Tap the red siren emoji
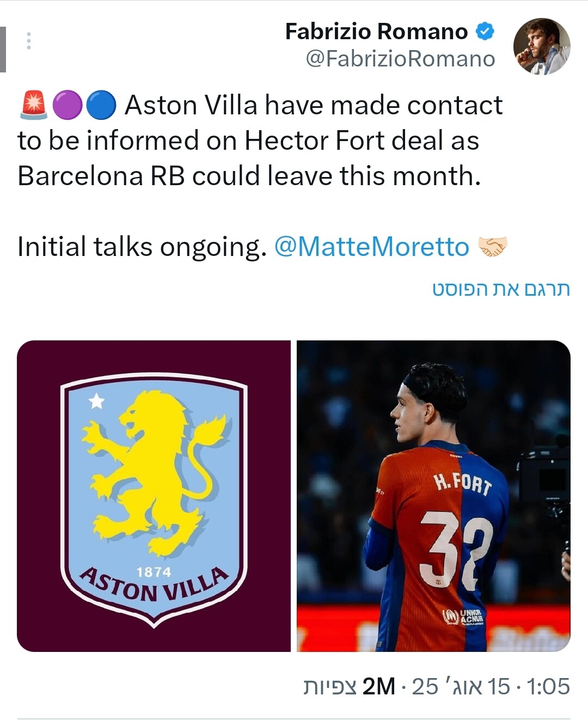588x720 pixels. [x=34, y=105]
